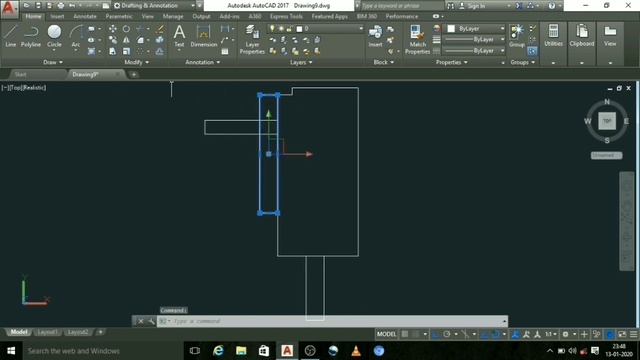Click the help keyword search box
Viewport: 640px width, 360px height.
tap(401, 6)
